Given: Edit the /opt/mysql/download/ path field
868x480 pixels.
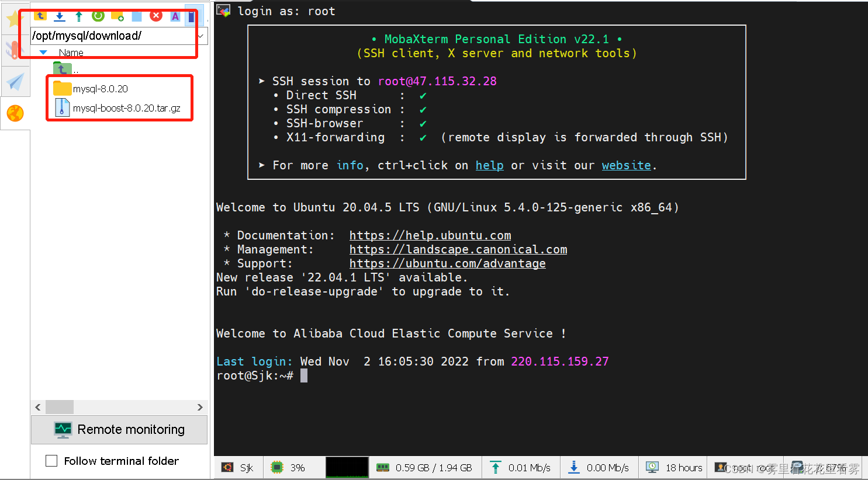Looking at the screenshot, I should [113, 36].
